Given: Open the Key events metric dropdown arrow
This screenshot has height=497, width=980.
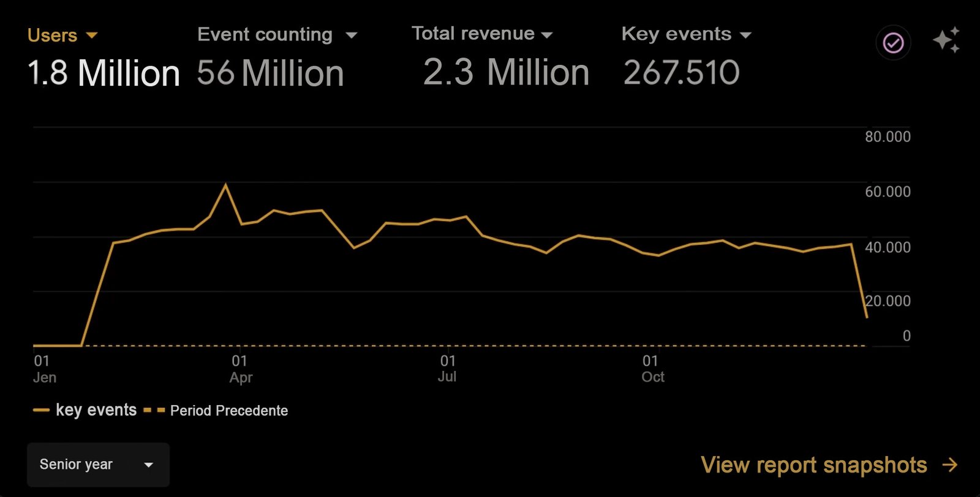Looking at the screenshot, I should 745,35.
